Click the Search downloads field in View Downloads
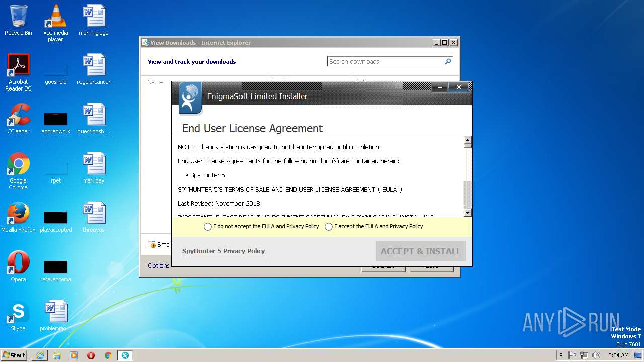The width and height of the screenshot is (644, 362). pos(385,61)
